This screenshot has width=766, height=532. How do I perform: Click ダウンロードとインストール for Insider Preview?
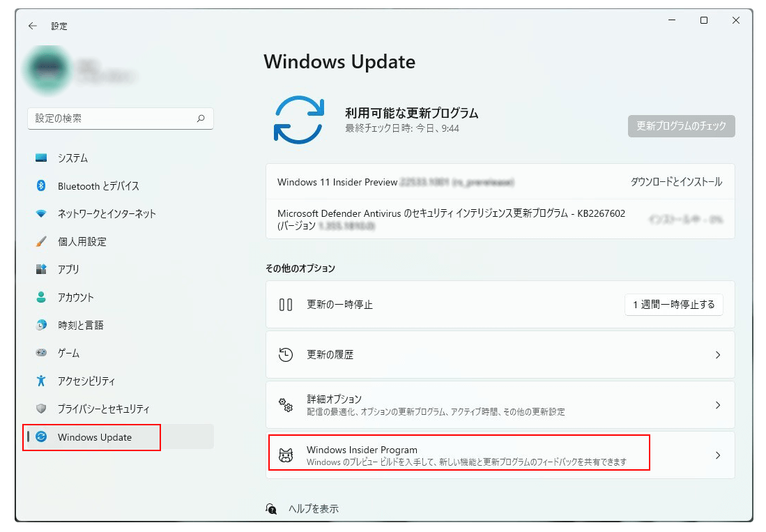(x=676, y=182)
